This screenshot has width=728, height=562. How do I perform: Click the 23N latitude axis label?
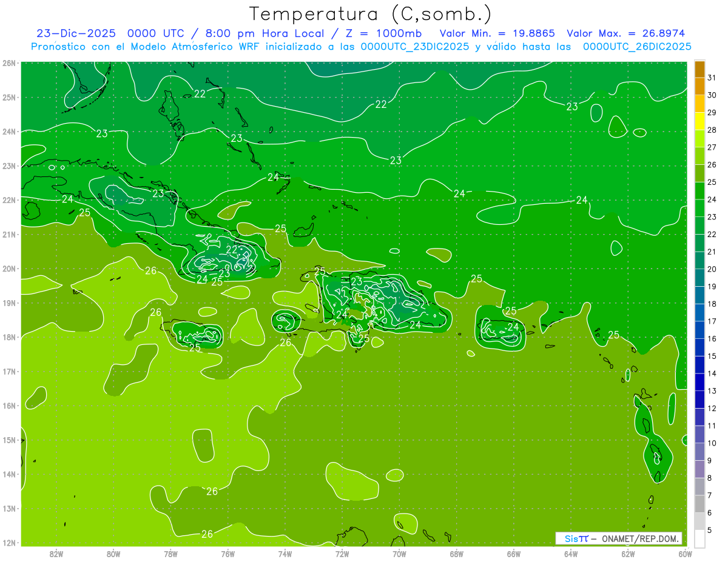click(x=9, y=166)
